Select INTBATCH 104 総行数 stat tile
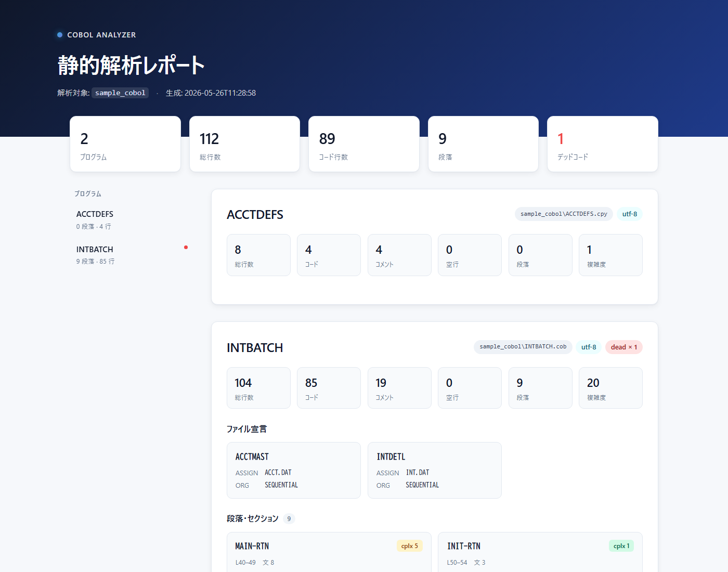The image size is (728, 572). [258, 388]
